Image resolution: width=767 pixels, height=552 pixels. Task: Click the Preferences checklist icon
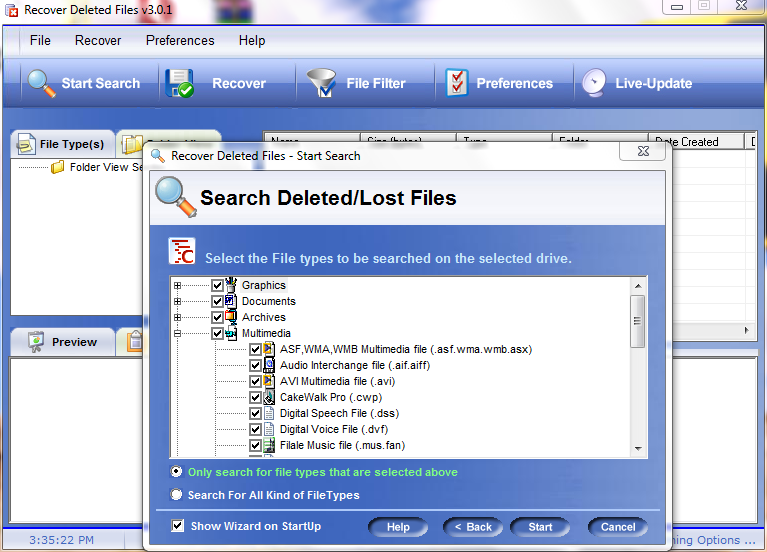(457, 83)
